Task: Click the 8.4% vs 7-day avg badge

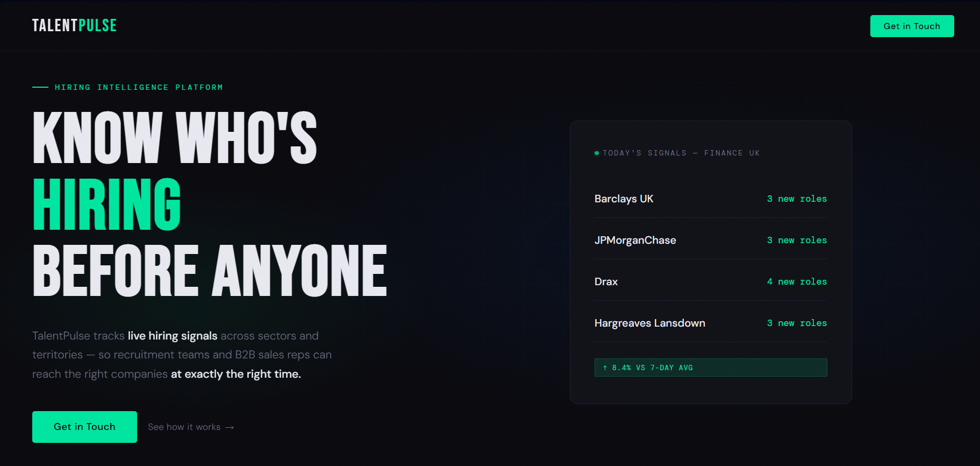Action: click(x=711, y=368)
